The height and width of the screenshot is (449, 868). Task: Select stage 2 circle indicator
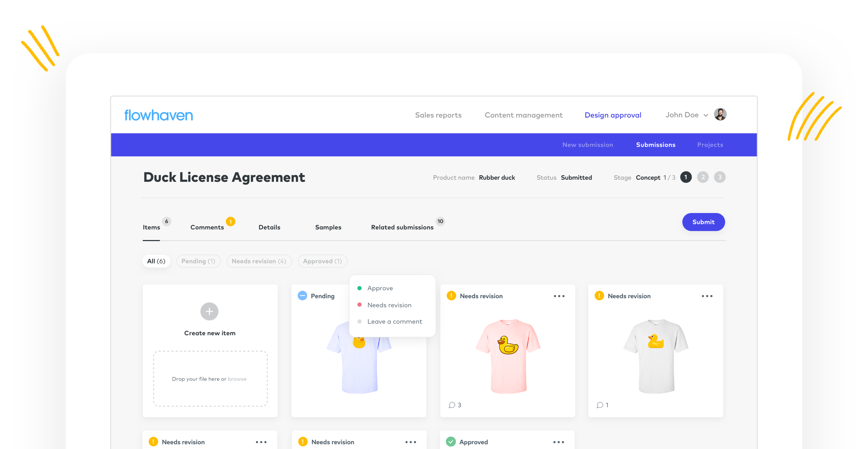[703, 177]
